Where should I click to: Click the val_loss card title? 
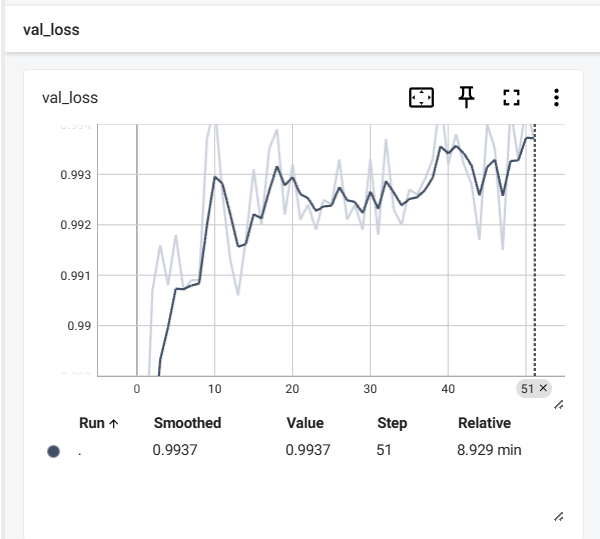click(x=69, y=98)
